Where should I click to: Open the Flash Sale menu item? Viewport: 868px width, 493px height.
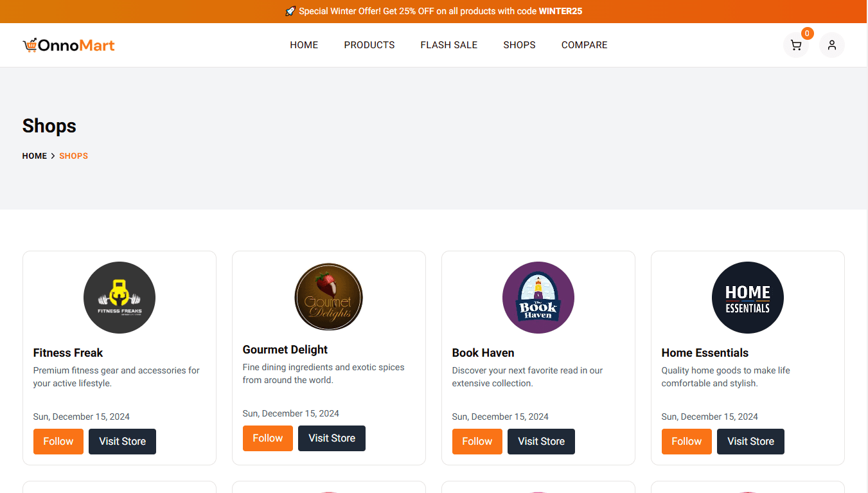coord(449,45)
